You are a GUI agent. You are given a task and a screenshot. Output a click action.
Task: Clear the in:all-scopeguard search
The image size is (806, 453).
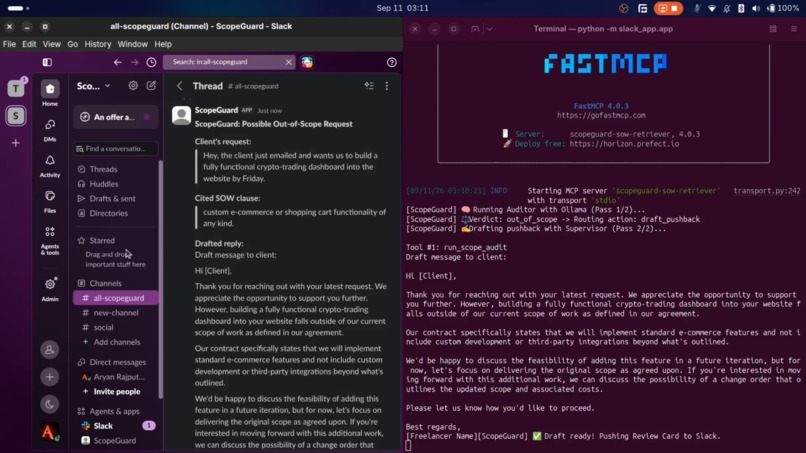pos(288,62)
